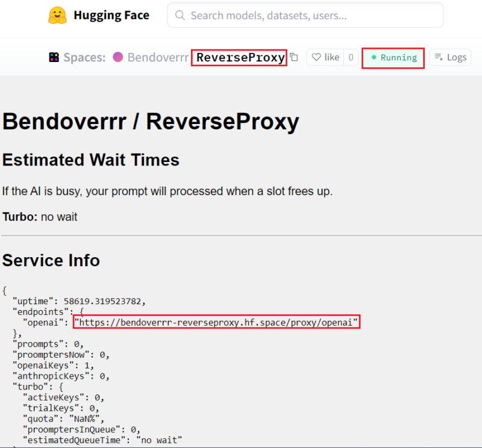The width and height of the screenshot is (482, 448).
Task: Click the Running status badge
Action: [393, 57]
